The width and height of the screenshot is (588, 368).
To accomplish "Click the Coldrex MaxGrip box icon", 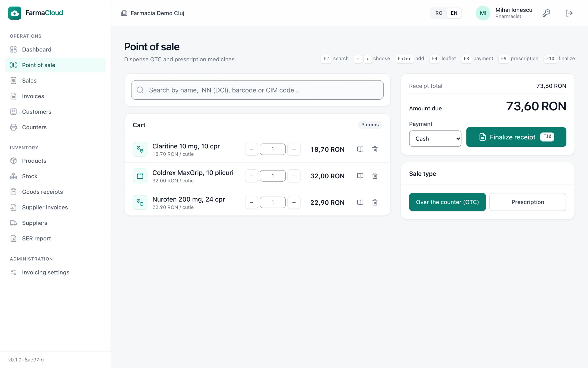I will click(140, 176).
